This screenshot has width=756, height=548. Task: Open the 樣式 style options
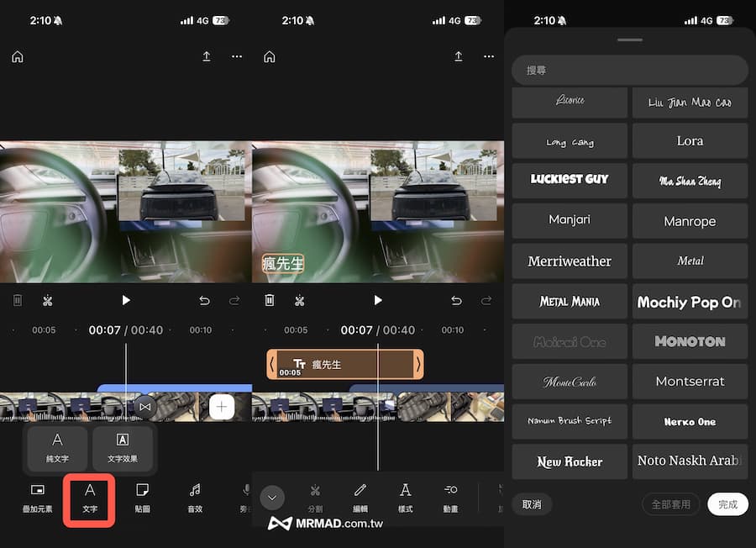tap(405, 499)
